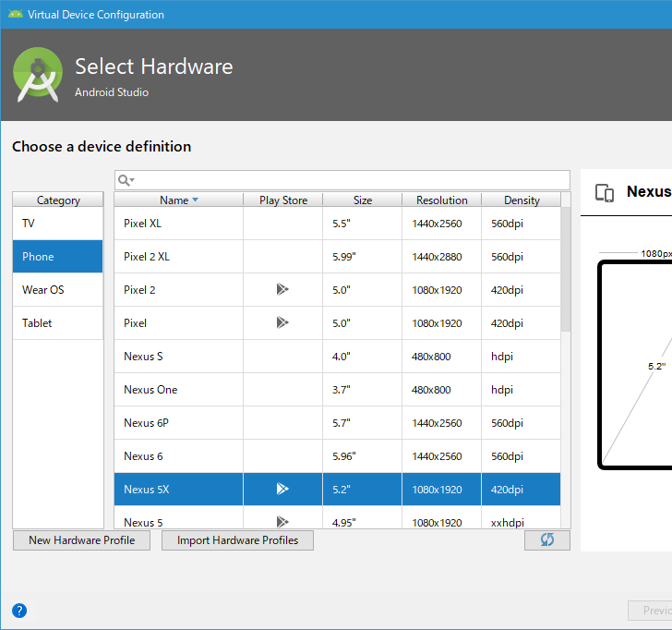Click in the device search field
This screenshot has height=630, width=672.
pos(342,180)
